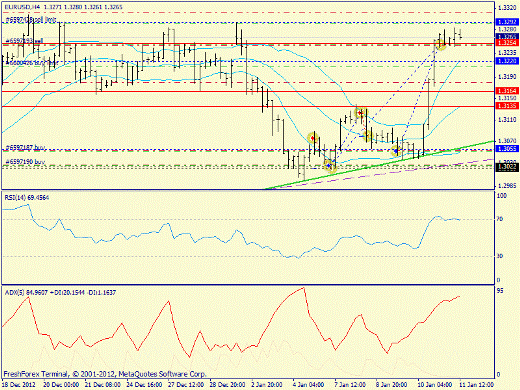
Task: Click the 24 Dec 16:00 date label
Action: click(x=145, y=384)
